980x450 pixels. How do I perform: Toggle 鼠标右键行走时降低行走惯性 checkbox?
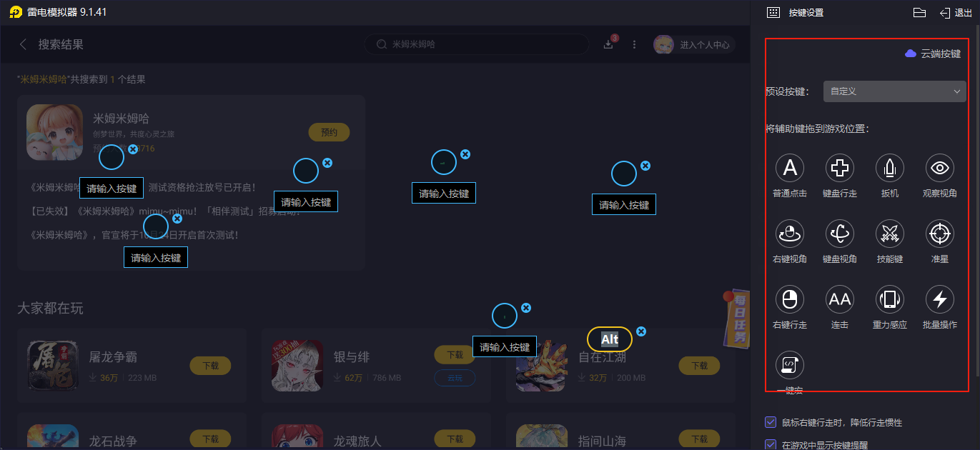771,422
